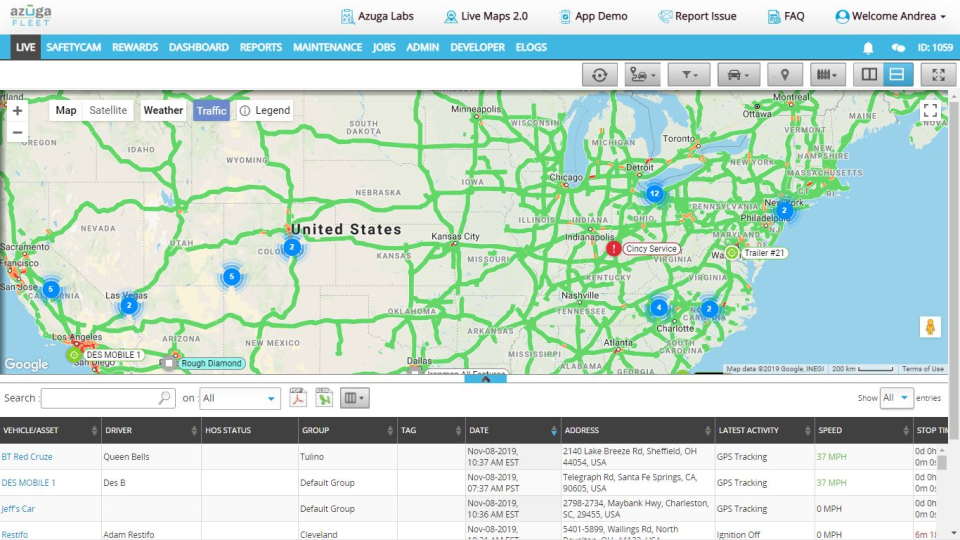Click the notifications bell icon
Screen dimensions: 960x540
pos(868,48)
